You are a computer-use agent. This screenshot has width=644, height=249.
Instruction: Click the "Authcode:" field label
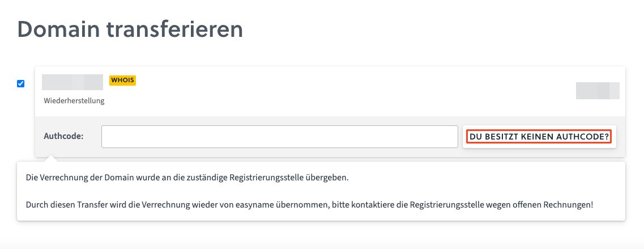(x=63, y=137)
